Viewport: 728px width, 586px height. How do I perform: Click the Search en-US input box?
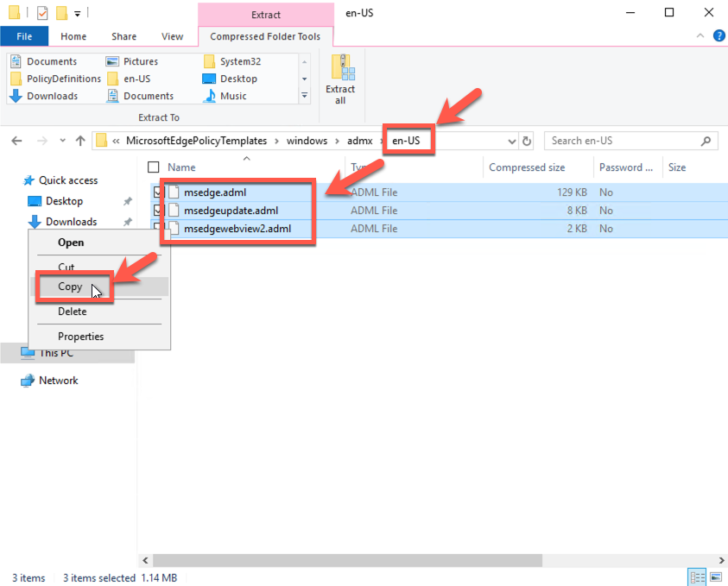click(x=622, y=141)
